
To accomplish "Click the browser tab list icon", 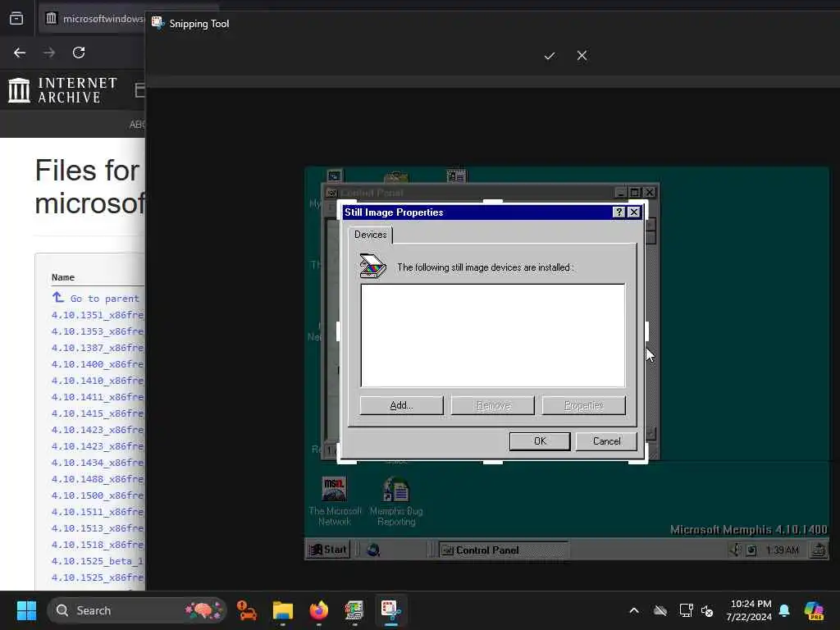I will click(16, 18).
